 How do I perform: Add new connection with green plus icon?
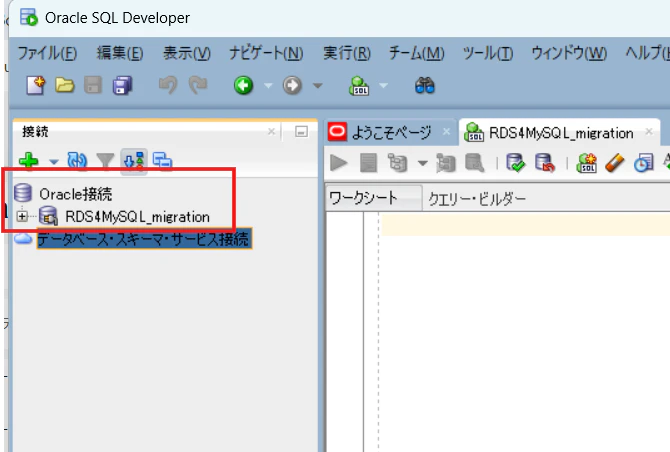pos(29,161)
